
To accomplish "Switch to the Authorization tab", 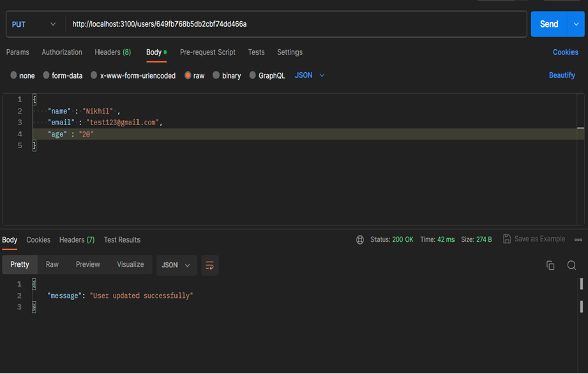I will coord(62,52).
